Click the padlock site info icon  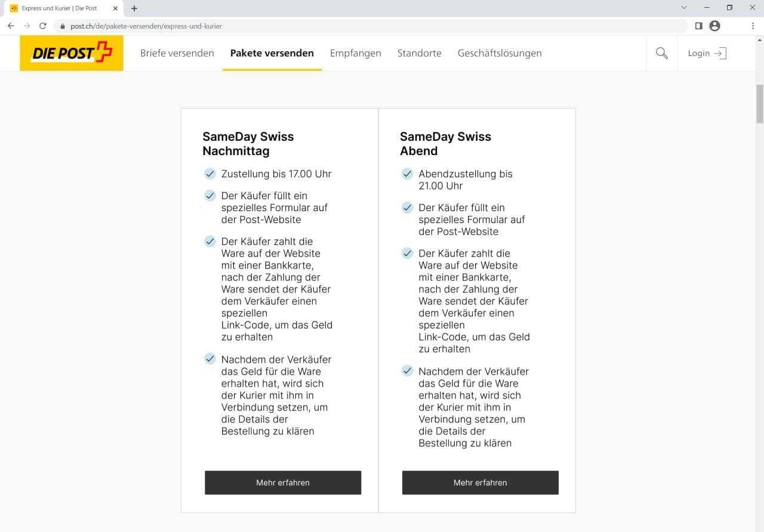[x=62, y=26]
